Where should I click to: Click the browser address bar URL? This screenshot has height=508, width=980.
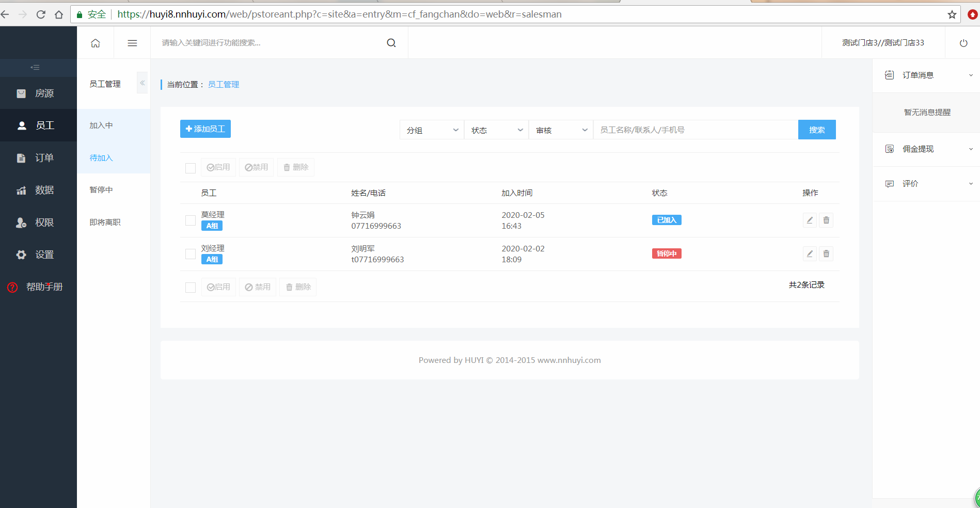pos(339,14)
